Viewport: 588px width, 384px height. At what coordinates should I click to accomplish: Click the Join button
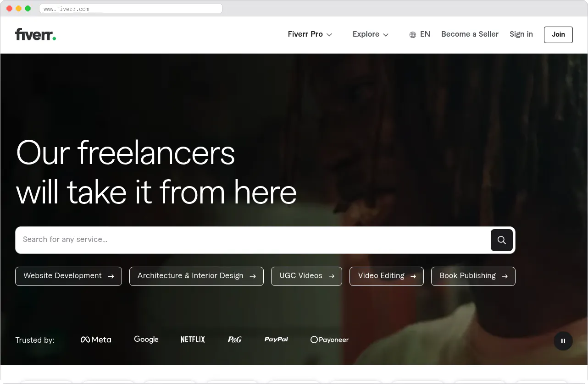(558, 34)
